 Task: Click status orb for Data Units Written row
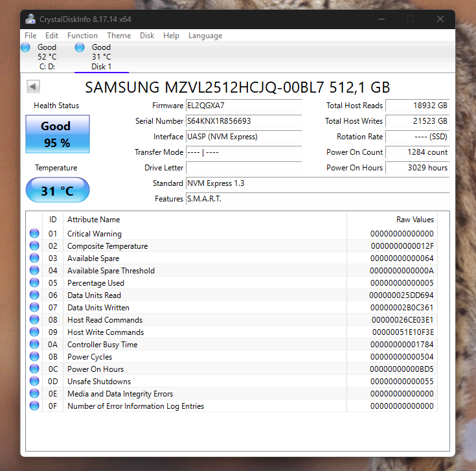pos(34,307)
